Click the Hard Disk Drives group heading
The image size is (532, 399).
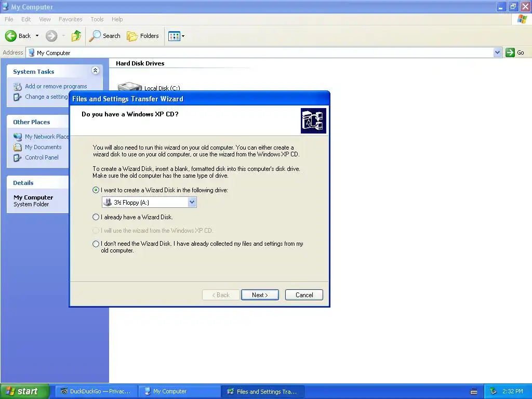tap(140, 63)
